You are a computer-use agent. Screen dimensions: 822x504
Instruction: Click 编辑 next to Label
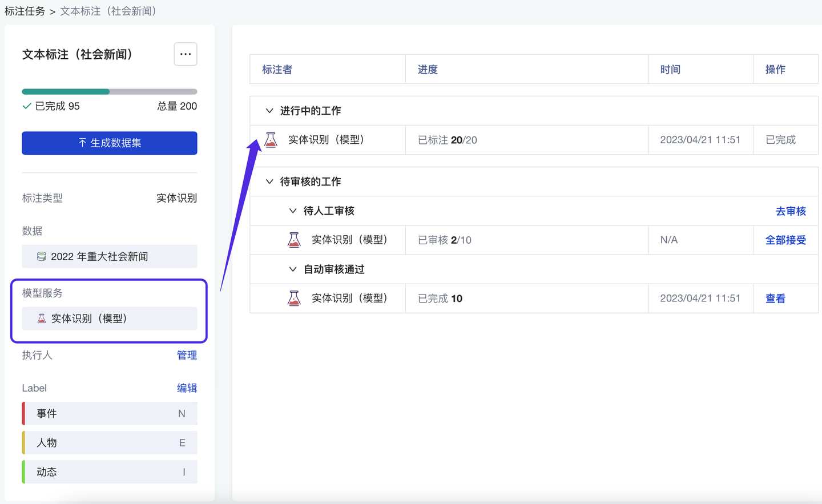pyautogui.click(x=187, y=388)
